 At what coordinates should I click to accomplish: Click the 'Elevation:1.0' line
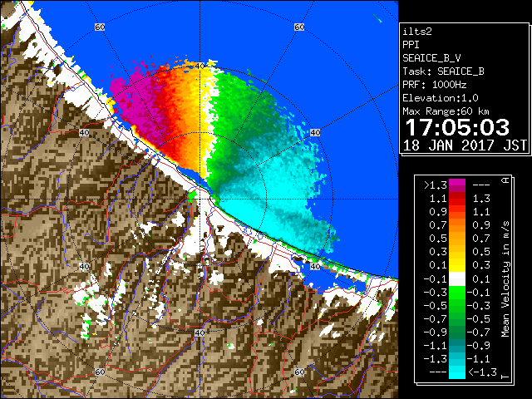pos(441,98)
